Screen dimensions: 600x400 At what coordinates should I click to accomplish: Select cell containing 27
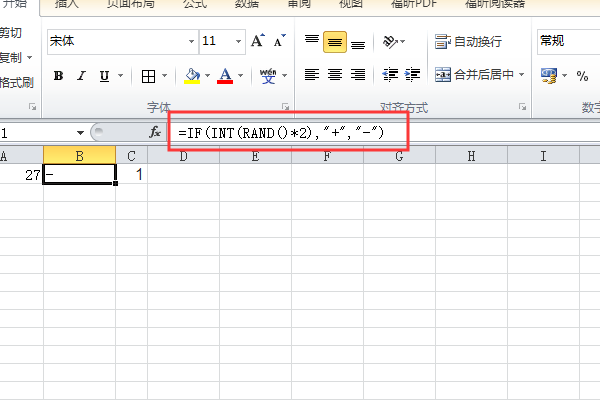tap(21, 175)
